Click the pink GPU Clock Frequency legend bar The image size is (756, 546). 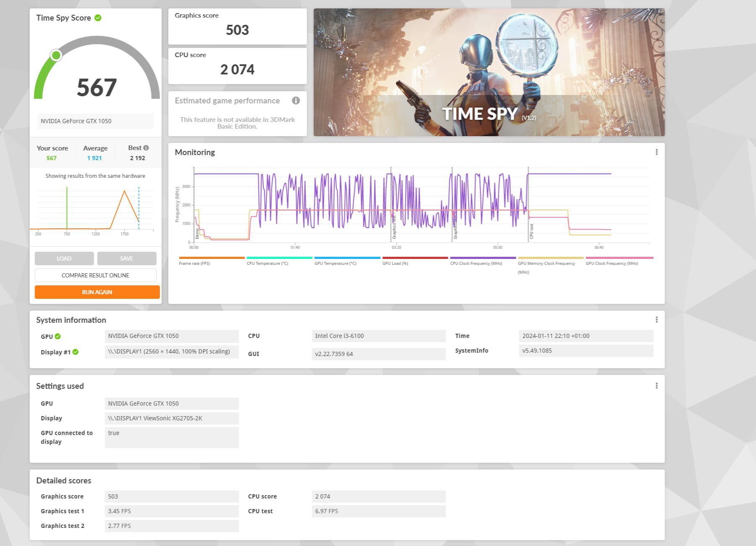pyautogui.click(x=619, y=258)
